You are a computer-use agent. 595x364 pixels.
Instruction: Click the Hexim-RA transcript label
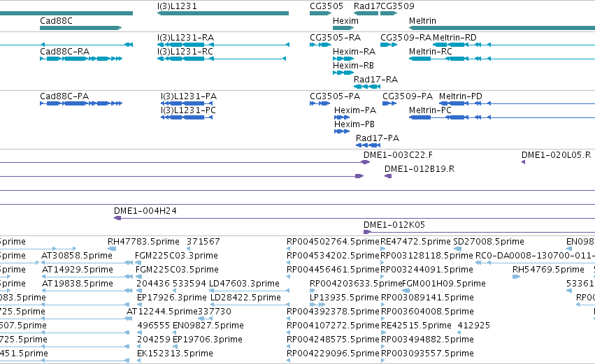tap(354, 52)
